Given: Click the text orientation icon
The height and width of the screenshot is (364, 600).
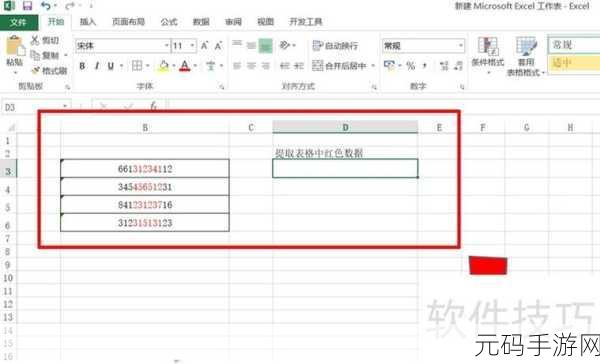Looking at the screenshot, I should click(285, 45).
